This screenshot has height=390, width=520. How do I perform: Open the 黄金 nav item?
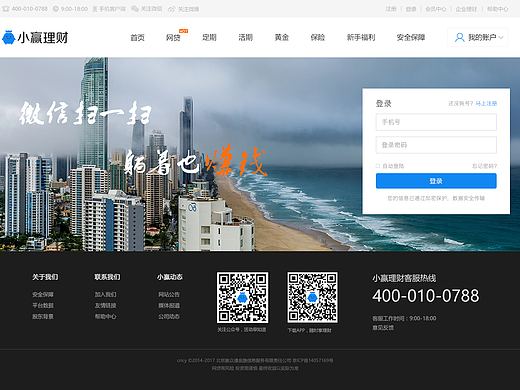[282, 37]
